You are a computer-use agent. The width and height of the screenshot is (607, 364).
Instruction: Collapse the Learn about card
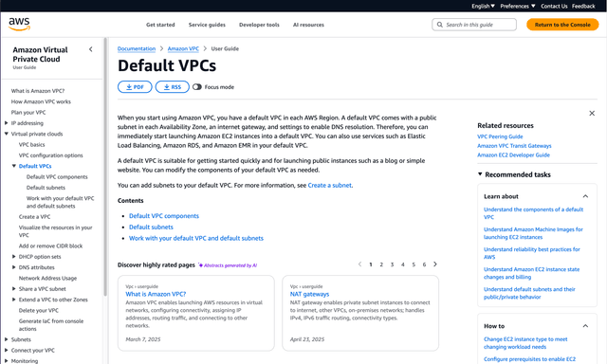pos(585,196)
